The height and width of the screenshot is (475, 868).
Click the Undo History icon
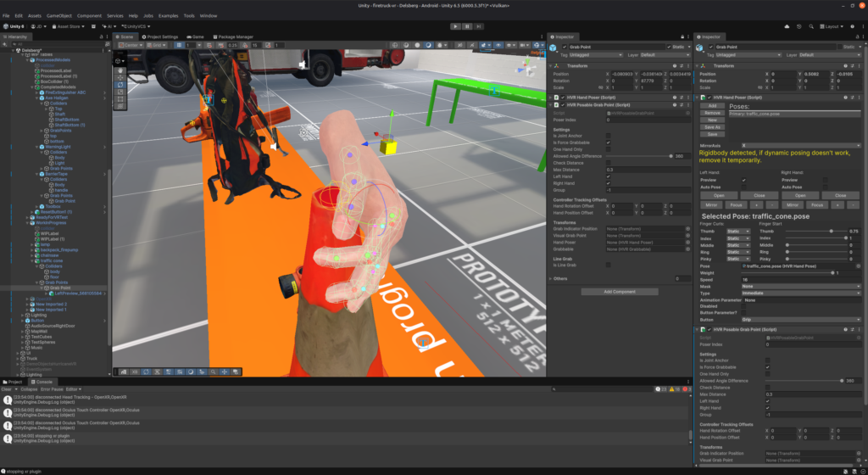(798, 26)
